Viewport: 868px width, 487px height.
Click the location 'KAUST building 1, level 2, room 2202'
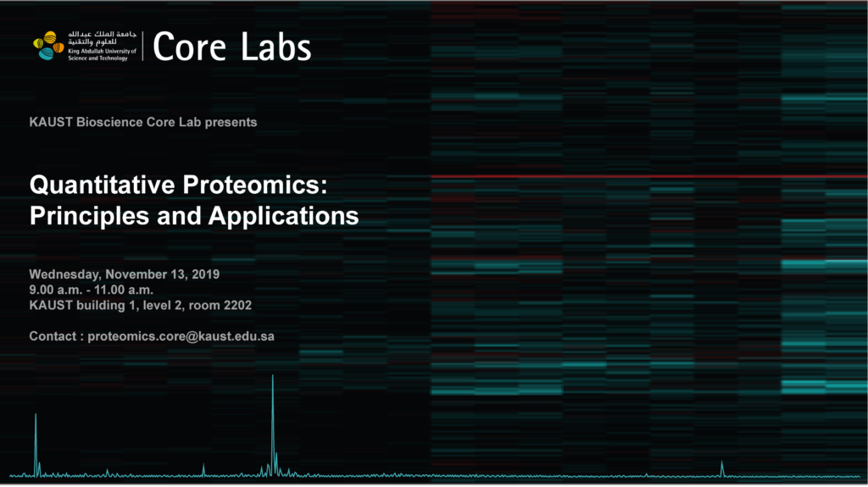[x=140, y=305]
